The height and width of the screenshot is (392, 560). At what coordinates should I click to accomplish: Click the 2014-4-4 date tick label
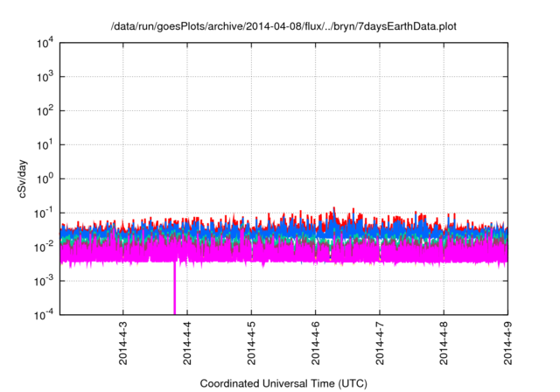pyautogui.click(x=187, y=343)
